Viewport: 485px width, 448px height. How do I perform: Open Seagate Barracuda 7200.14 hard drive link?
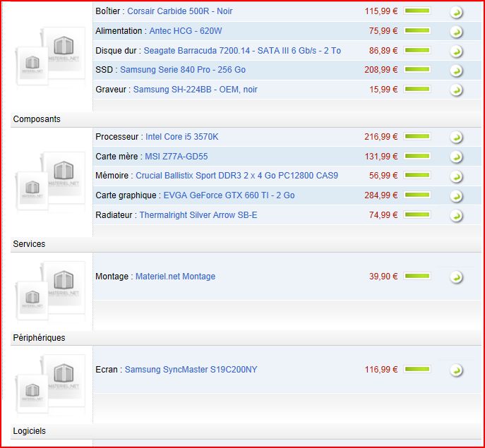pos(242,50)
